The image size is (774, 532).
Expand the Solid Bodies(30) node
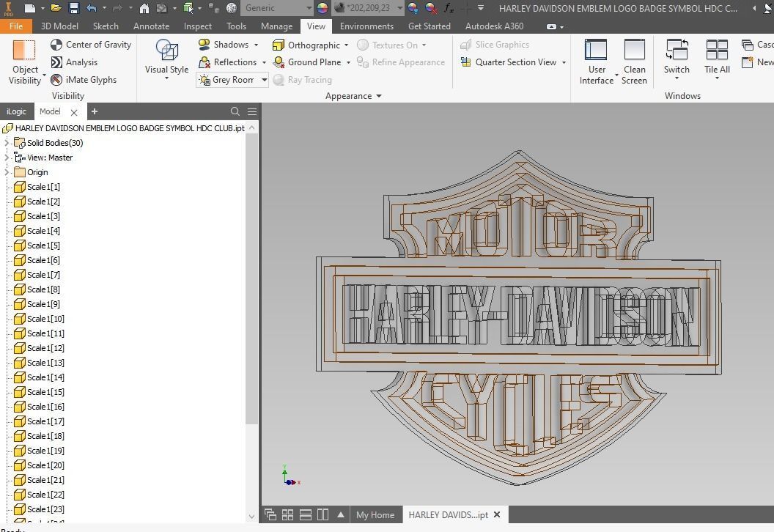point(7,143)
